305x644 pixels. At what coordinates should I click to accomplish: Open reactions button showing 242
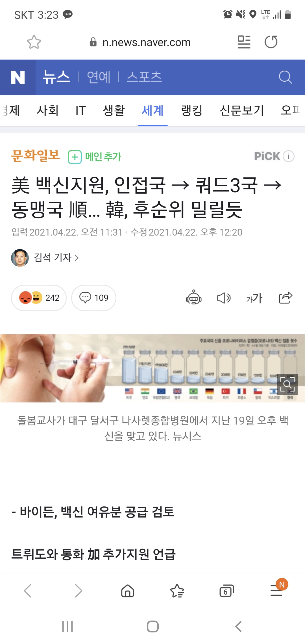point(39,298)
